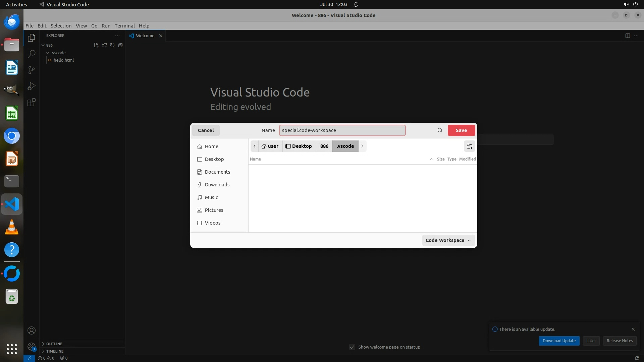Viewport: 644px width, 362px height.
Task: Click the Refresh Explorer icon
Action: point(112,45)
